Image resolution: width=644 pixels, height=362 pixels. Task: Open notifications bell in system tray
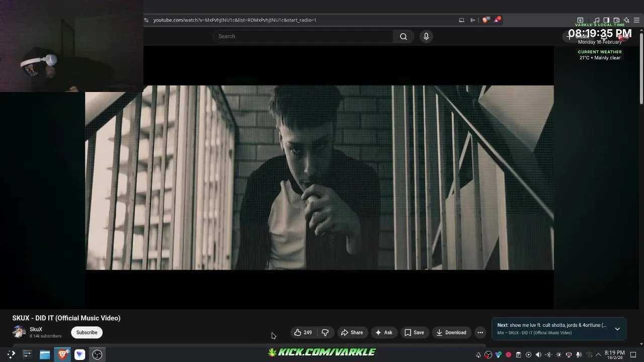pyautogui.click(x=478, y=355)
